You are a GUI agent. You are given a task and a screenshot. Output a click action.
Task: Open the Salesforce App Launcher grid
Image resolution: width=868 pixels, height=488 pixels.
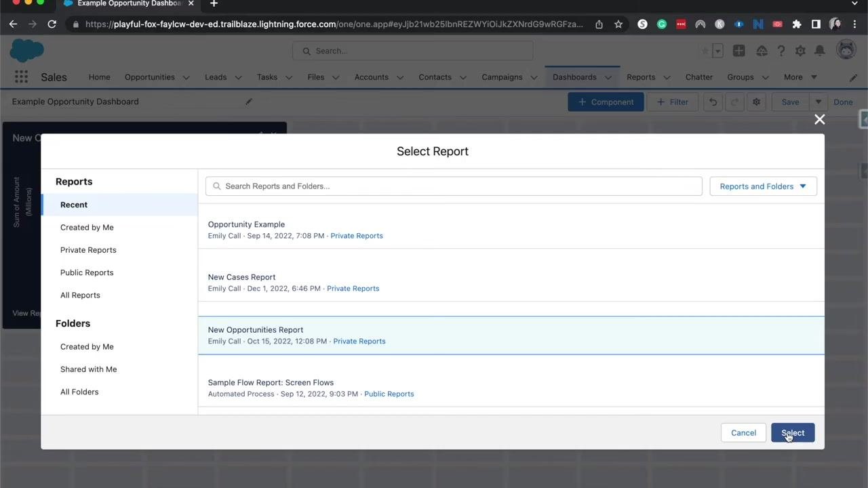tap(21, 77)
